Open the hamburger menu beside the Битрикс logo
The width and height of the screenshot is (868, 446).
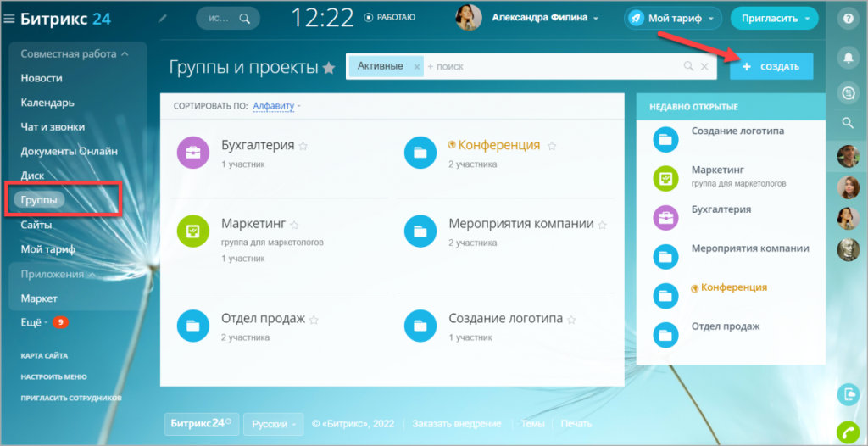pyautogui.click(x=8, y=19)
